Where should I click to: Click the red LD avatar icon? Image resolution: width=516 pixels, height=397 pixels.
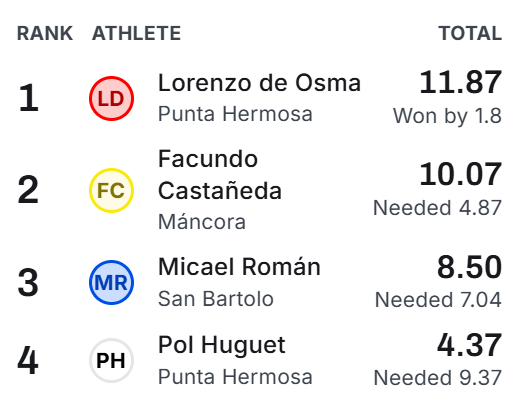click(x=111, y=98)
